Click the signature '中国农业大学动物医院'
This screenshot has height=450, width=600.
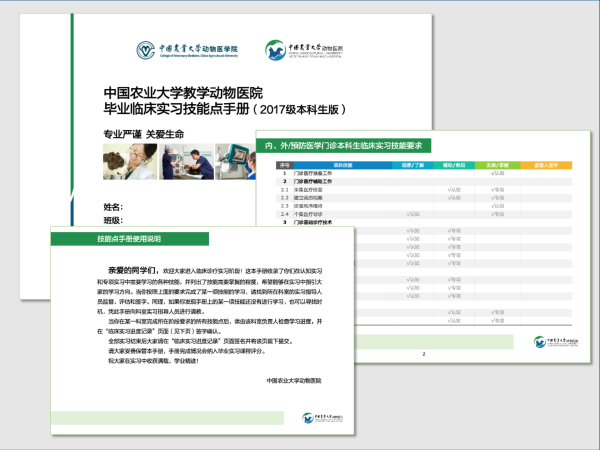[294, 381]
